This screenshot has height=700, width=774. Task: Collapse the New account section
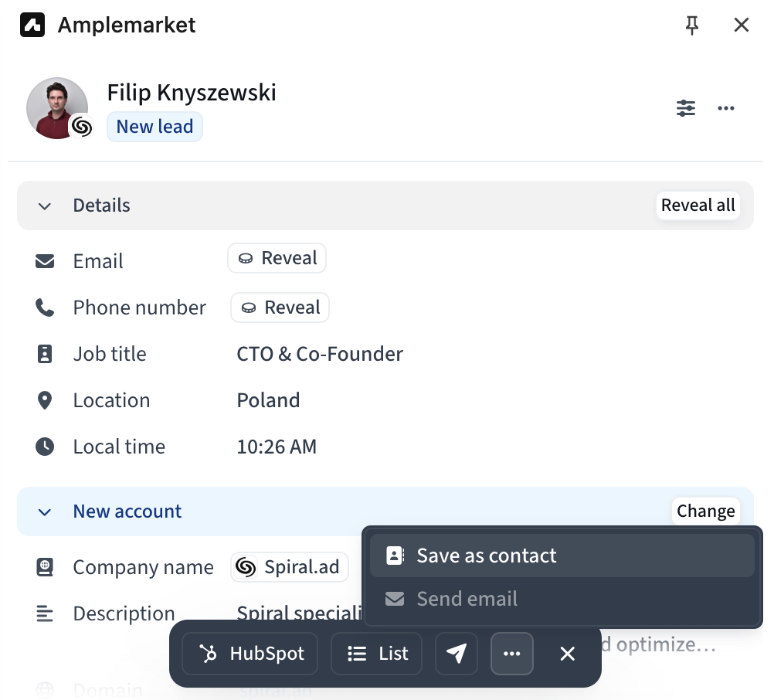click(x=45, y=512)
